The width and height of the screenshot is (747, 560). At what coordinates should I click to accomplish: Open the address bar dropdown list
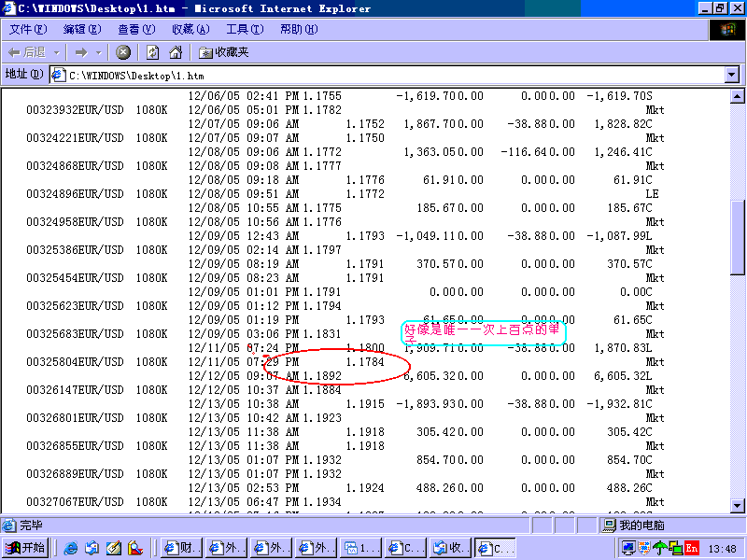[731, 75]
